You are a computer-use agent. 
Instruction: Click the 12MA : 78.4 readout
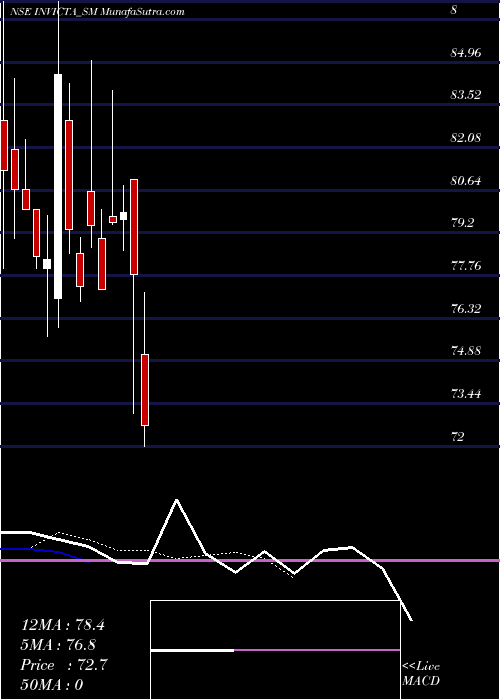tap(63, 625)
